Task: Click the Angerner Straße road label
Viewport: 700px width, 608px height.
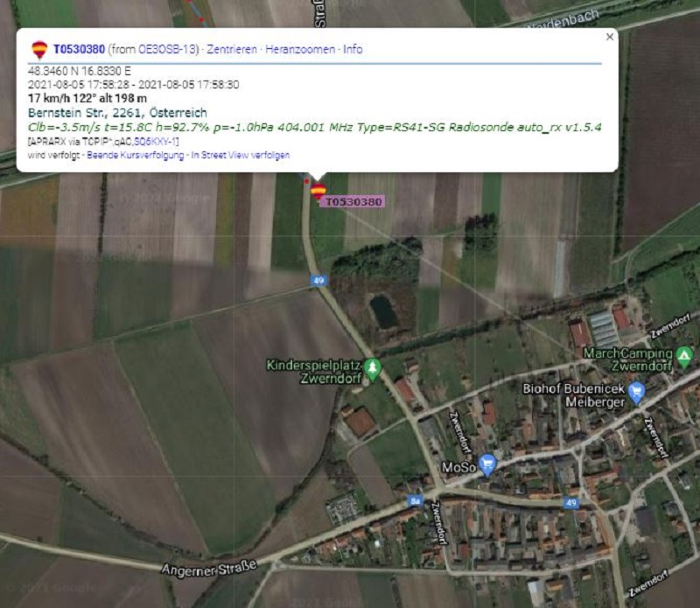Action: tap(209, 568)
